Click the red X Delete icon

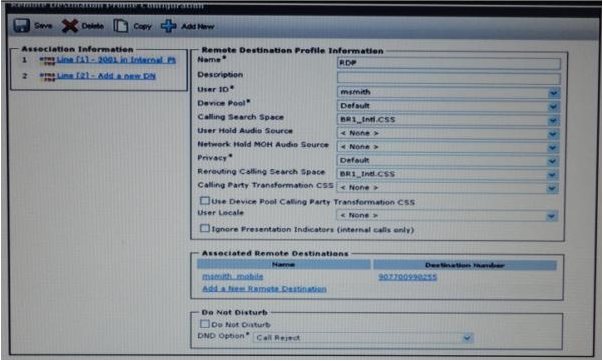point(70,26)
